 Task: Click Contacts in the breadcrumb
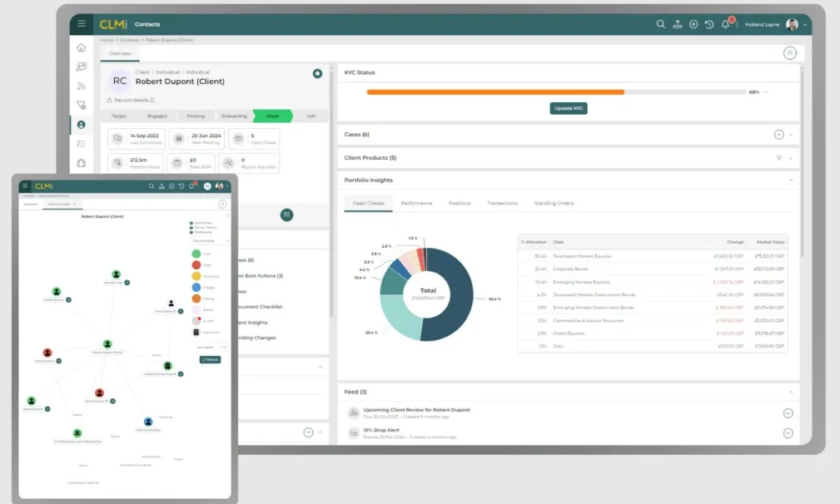[129, 40]
